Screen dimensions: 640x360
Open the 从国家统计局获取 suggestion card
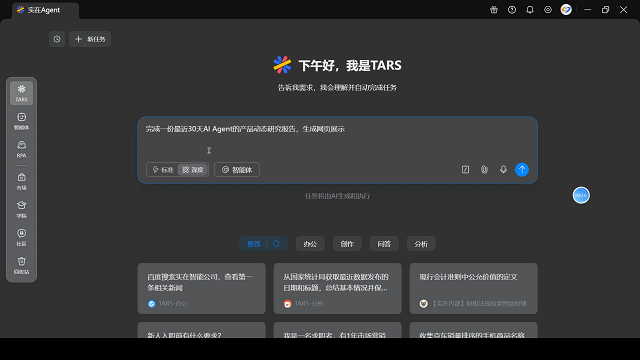[x=338, y=289]
